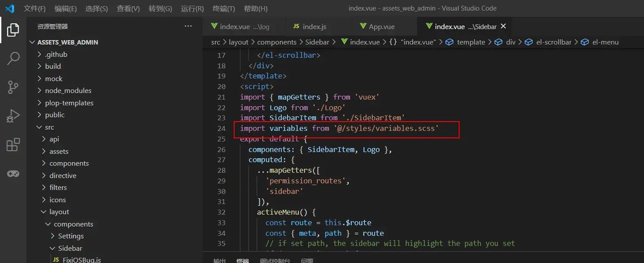Open the 查看(V) menu
This screenshot has height=263, width=644.
128,9
